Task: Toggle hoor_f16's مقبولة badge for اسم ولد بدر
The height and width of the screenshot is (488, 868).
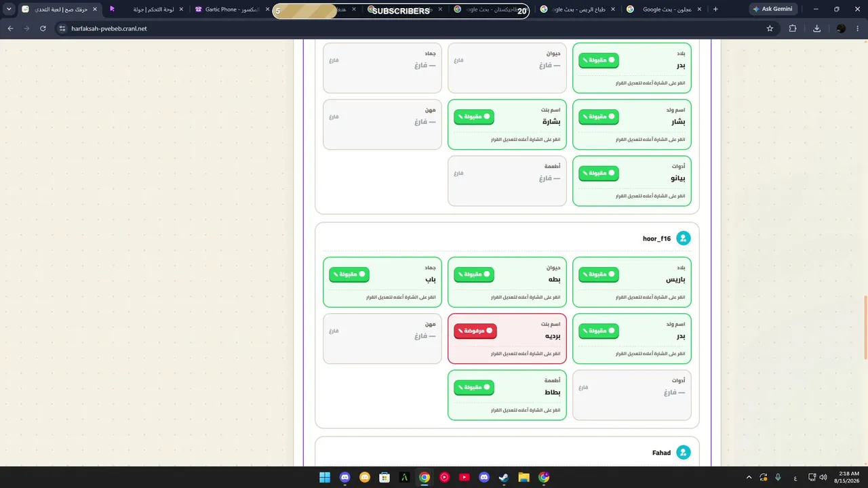Action: tap(599, 331)
